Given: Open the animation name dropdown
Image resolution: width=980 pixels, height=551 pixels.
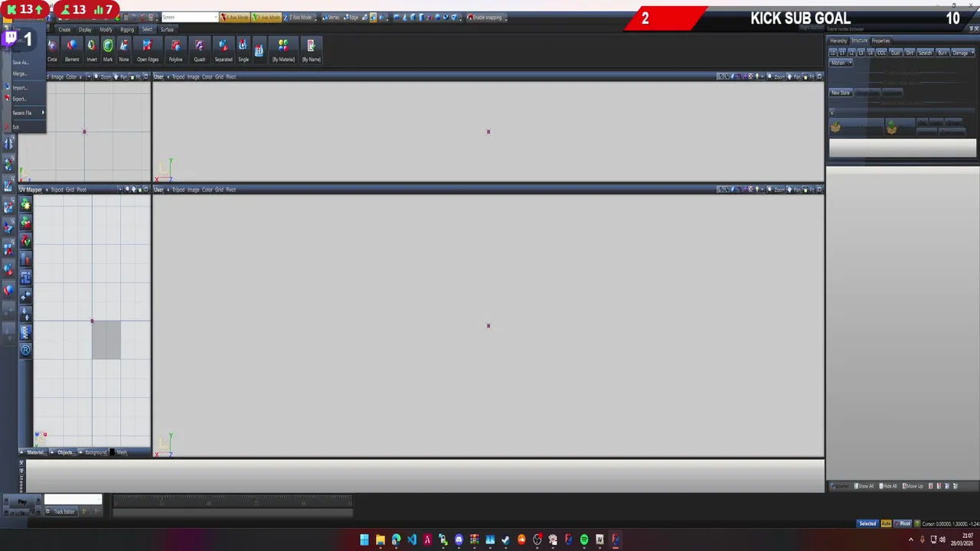Looking at the screenshot, I should (x=73, y=500).
